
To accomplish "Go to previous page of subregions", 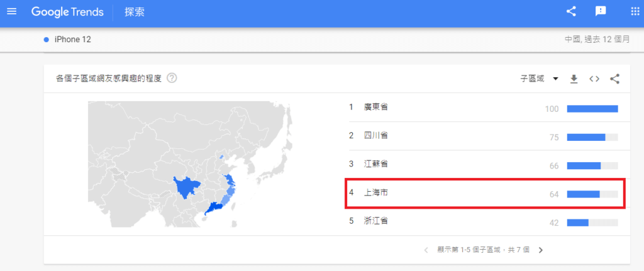I will click(426, 250).
